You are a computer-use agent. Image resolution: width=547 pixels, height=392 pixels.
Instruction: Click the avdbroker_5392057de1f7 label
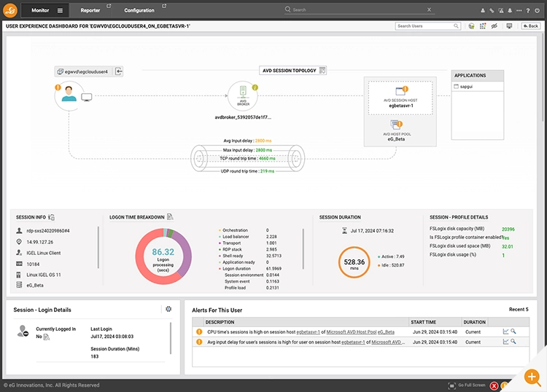[x=243, y=117]
